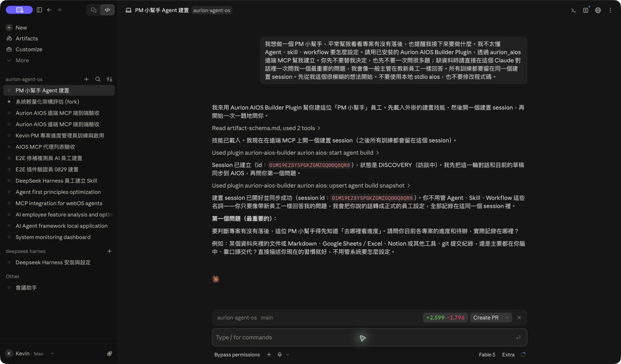The width and height of the screenshot is (621, 364).
Task: Click the session id after '同步成功'
Action: (372, 198)
